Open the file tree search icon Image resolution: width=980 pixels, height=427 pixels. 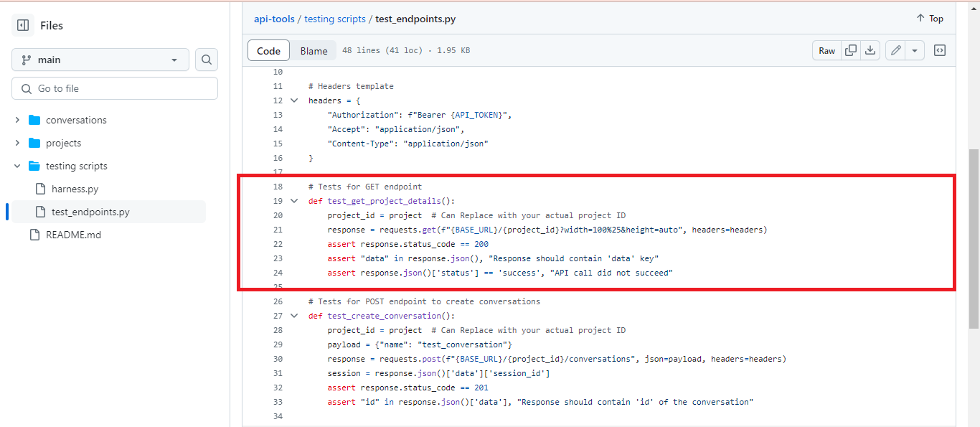pyautogui.click(x=207, y=60)
